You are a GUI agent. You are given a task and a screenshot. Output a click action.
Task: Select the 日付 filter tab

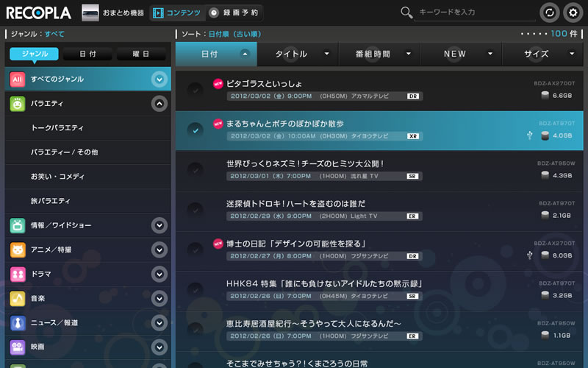point(87,54)
